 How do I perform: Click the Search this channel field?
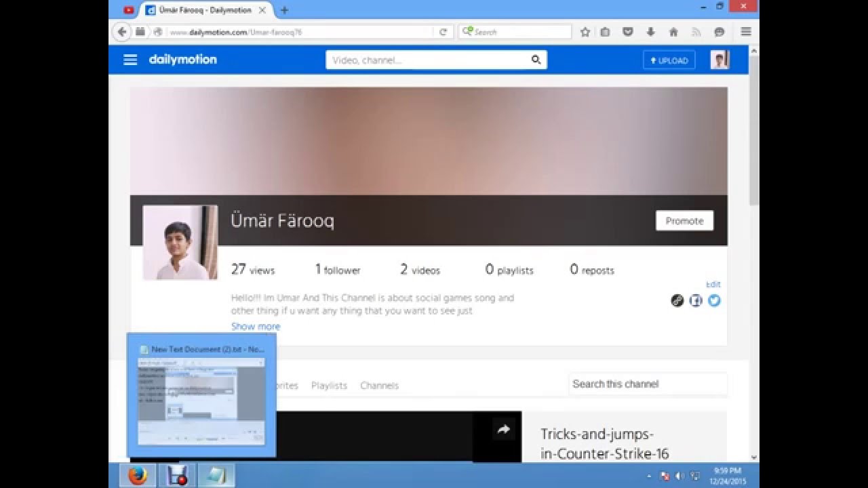point(648,384)
